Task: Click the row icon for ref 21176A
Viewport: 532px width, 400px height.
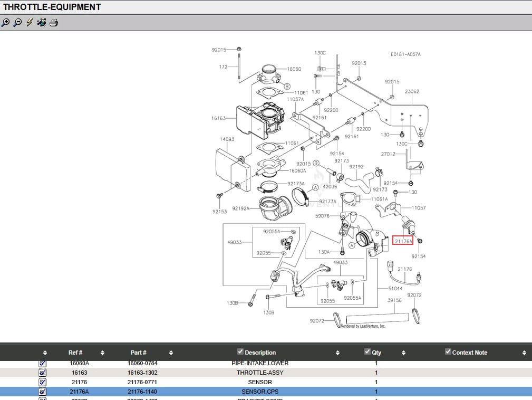Action: [x=43, y=392]
